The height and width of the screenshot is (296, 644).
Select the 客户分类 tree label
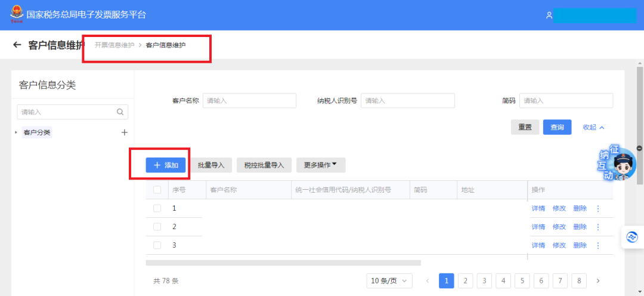pos(37,132)
